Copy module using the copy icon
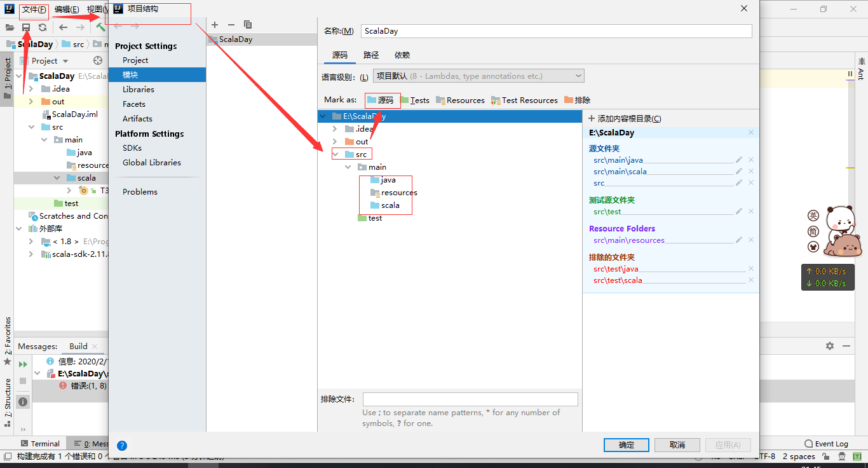This screenshot has width=868, height=468. pos(248,24)
